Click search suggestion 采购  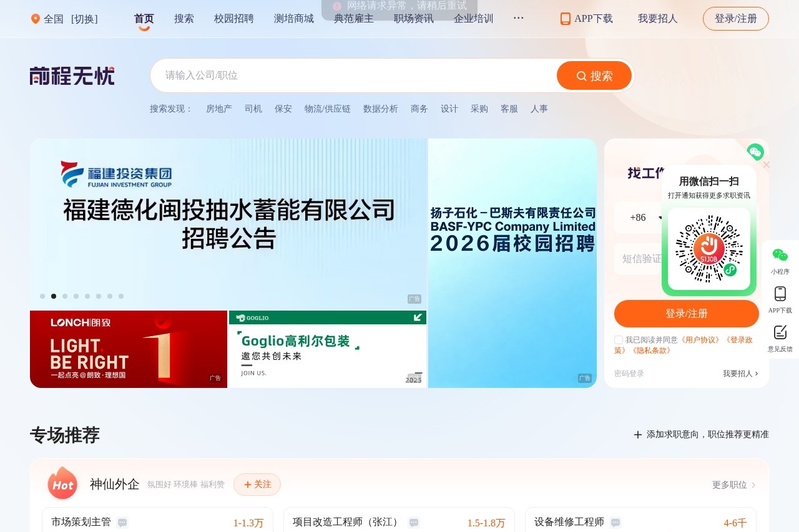pos(479,109)
